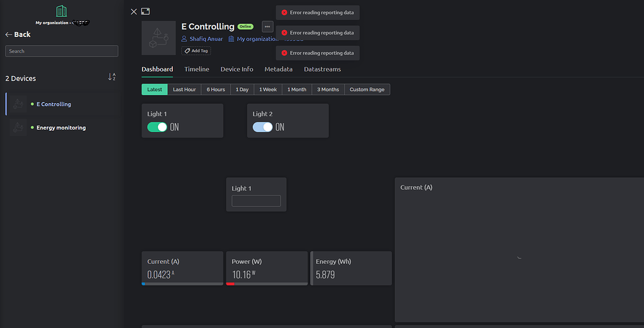Screen dimensions: 644x328
Task: Select 6 Hours time range
Action: click(x=216, y=89)
